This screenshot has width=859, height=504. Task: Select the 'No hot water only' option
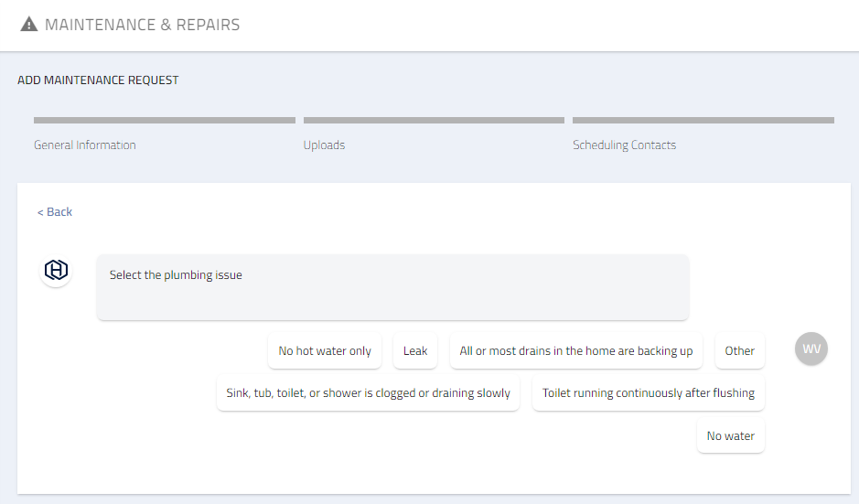325,351
